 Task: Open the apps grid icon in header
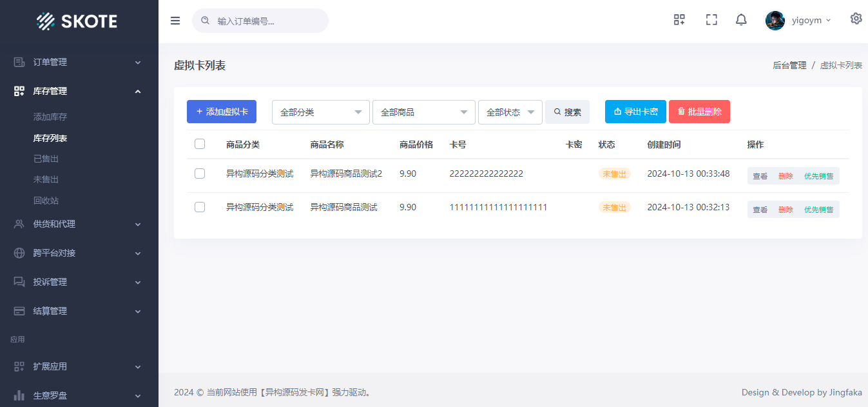(x=679, y=20)
